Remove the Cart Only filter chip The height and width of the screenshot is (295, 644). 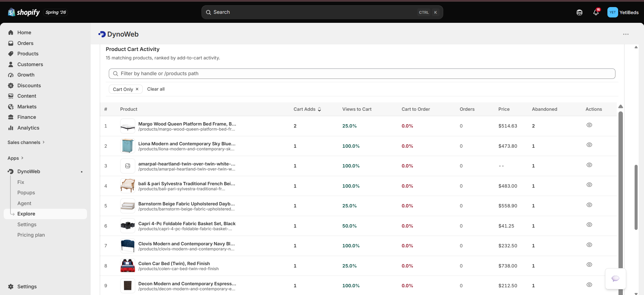point(137,89)
